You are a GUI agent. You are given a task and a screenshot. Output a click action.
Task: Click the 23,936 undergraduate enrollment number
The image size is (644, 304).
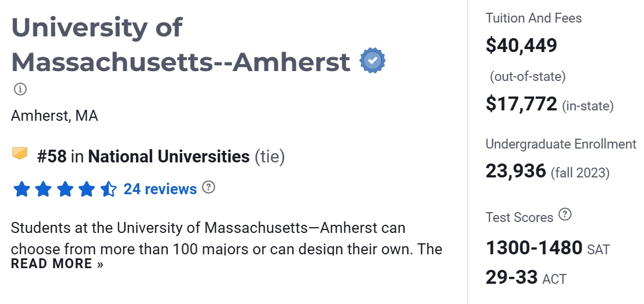coord(516,171)
